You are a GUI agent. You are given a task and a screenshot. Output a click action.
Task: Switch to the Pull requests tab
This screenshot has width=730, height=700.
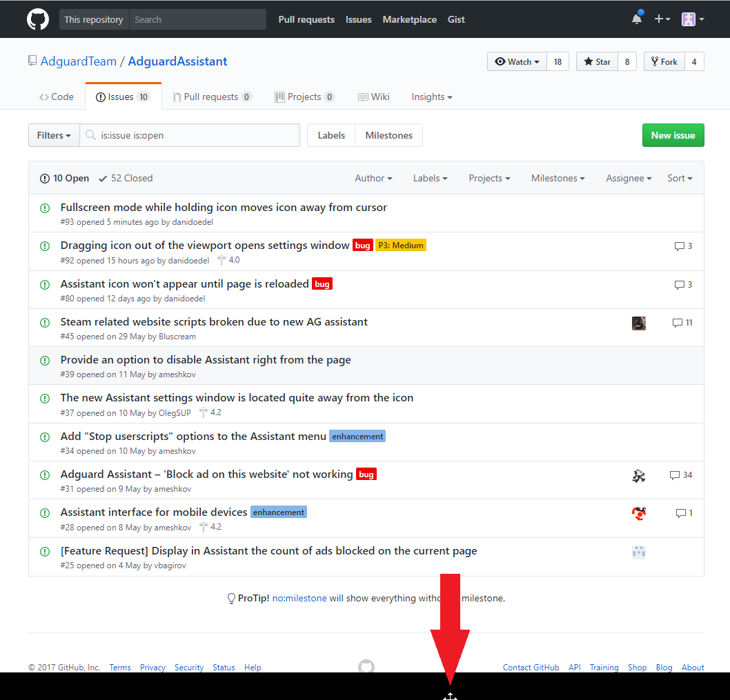click(x=212, y=97)
